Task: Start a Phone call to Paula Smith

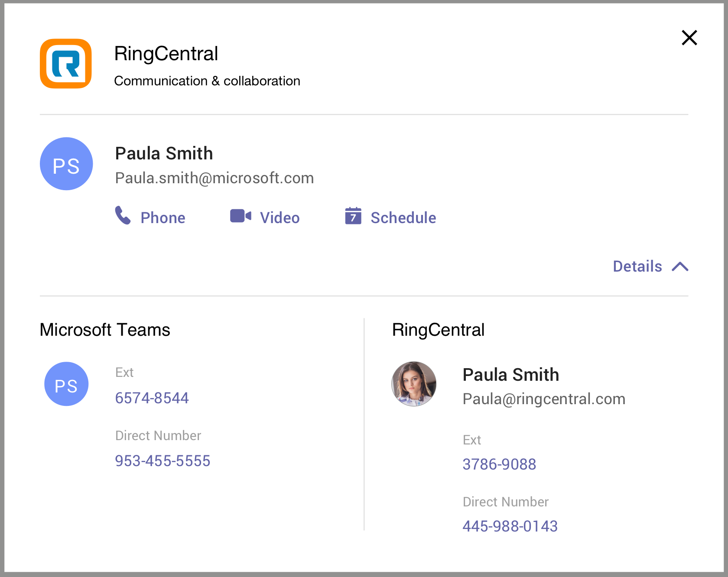Action: (150, 217)
